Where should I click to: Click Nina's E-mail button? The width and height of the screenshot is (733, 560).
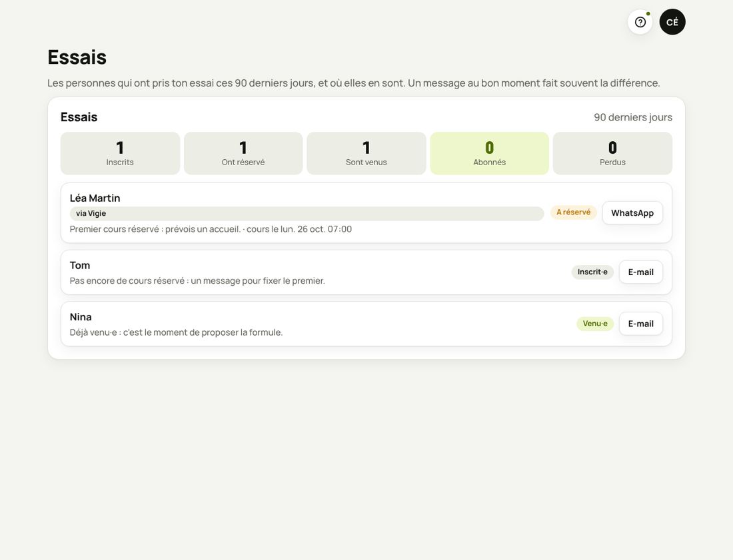pyautogui.click(x=641, y=324)
